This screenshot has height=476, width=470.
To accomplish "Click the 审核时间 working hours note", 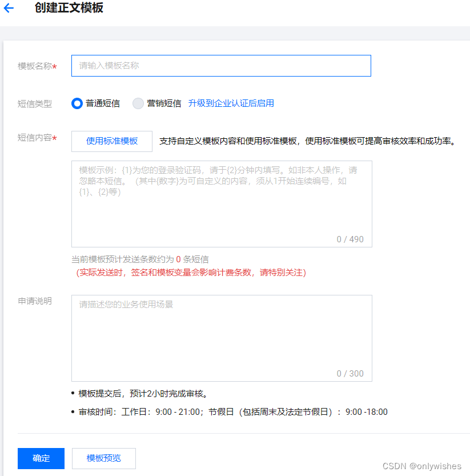I will click(233, 412).
